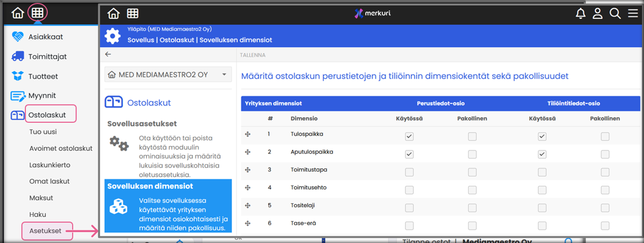The image size is (644, 243).
Task: Uncheck Tulospaikka Perustiedot Käytössä checkbox
Action: (x=409, y=136)
